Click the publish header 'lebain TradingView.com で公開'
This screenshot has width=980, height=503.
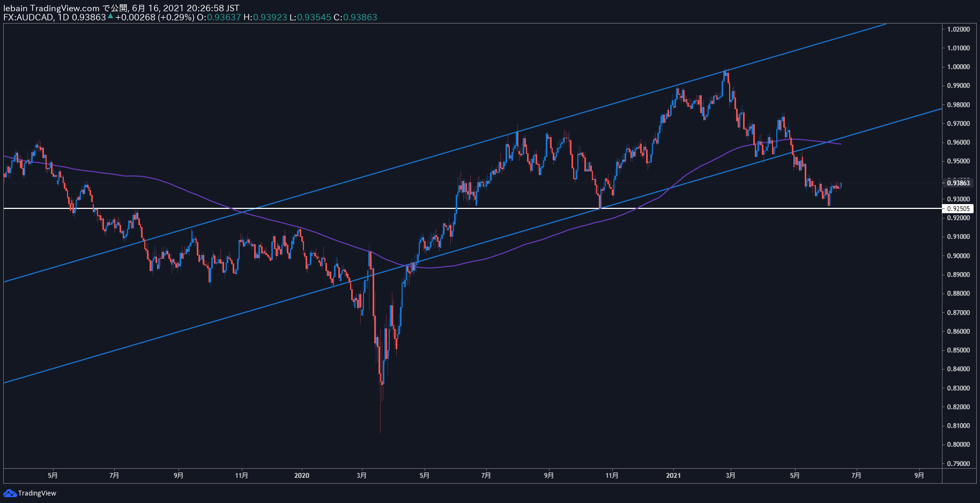[65, 8]
